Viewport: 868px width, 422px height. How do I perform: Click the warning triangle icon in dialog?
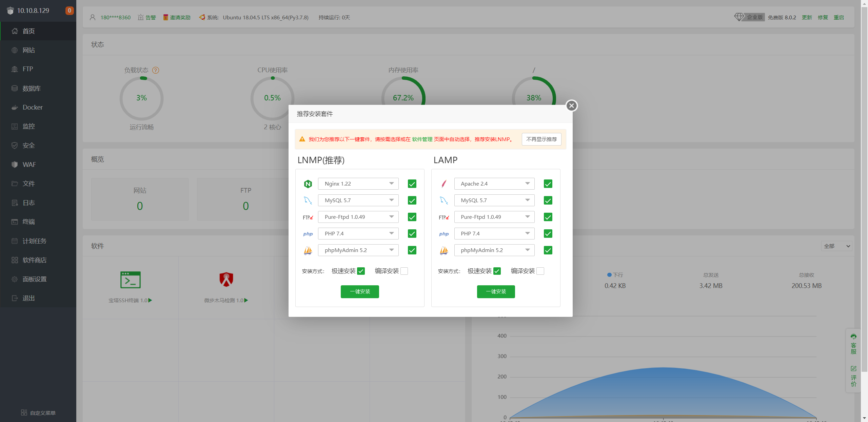[302, 139]
